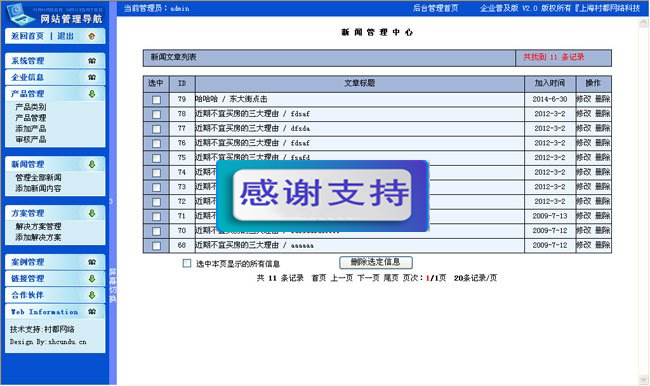Click the sidebar toggle strip 屏幕切换

point(113,285)
